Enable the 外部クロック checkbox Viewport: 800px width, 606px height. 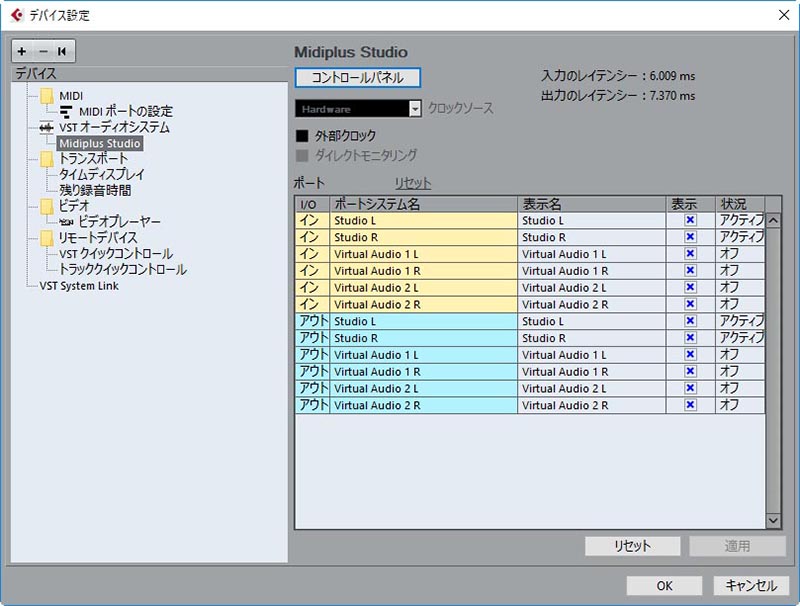tap(303, 134)
